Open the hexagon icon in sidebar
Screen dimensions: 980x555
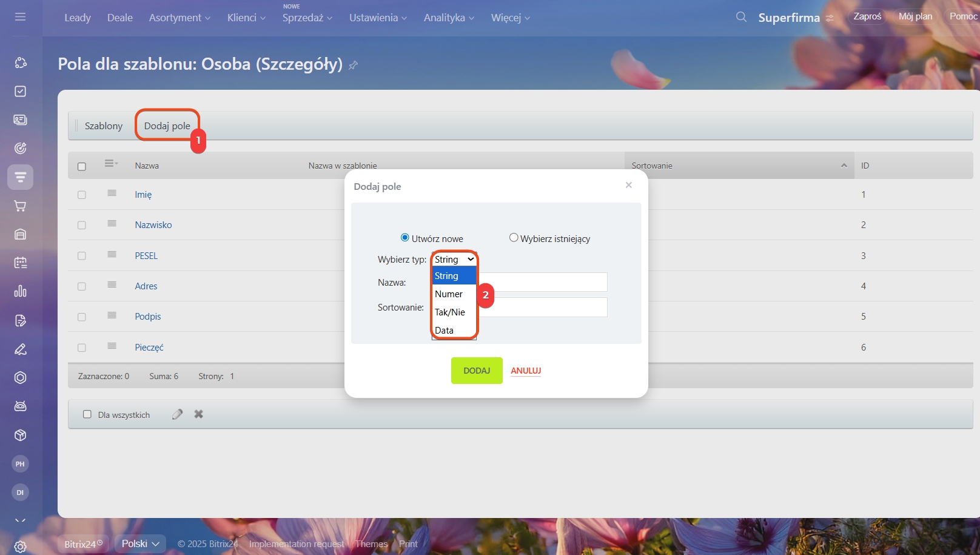20,377
